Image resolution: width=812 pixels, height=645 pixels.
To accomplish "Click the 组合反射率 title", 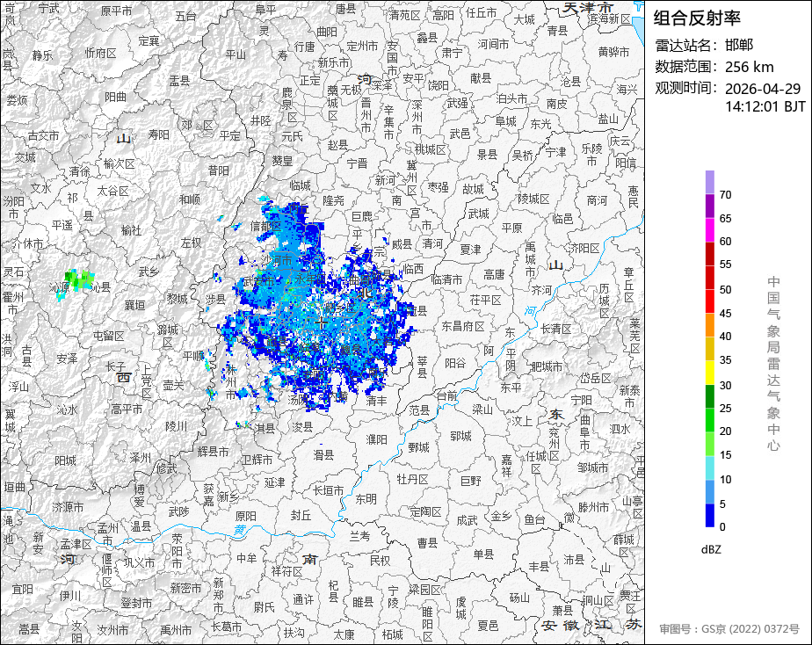I will pos(697,18).
